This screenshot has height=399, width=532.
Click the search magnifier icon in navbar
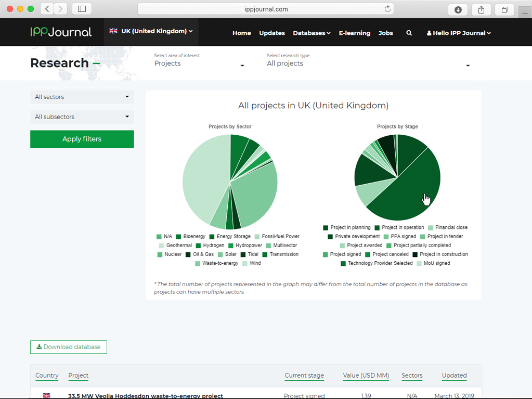[x=409, y=33]
